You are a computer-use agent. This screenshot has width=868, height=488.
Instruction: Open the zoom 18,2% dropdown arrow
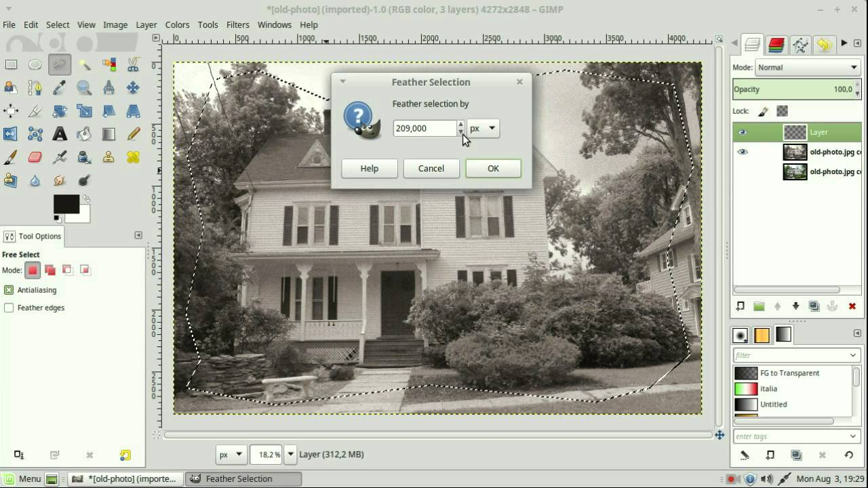291,454
